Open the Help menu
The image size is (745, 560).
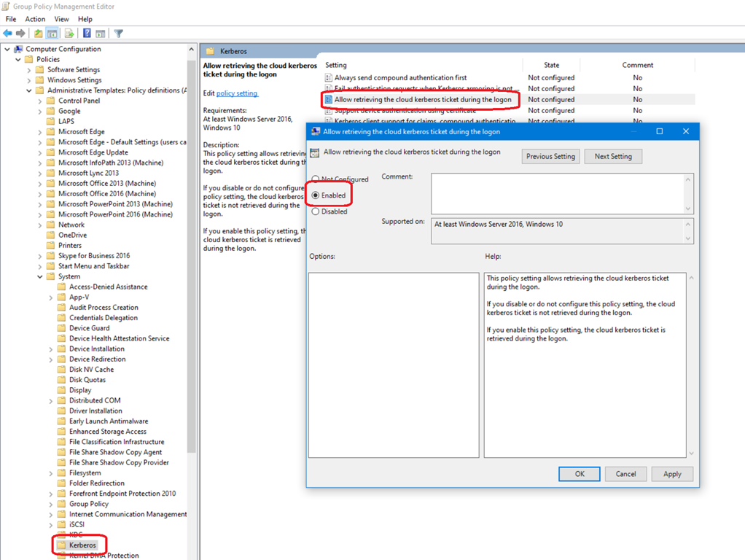pyautogui.click(x=85, y=19)
